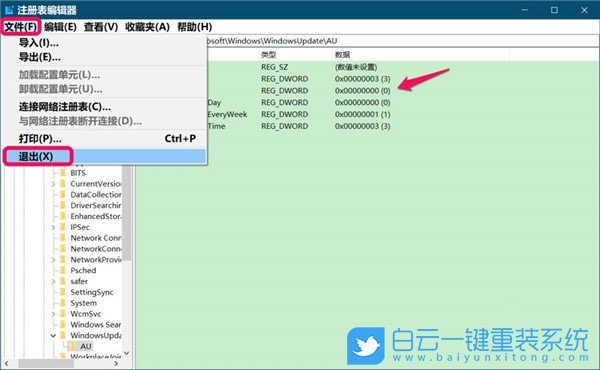
Task: Expand the WcmSvc tree node
Action: [53, 314]
